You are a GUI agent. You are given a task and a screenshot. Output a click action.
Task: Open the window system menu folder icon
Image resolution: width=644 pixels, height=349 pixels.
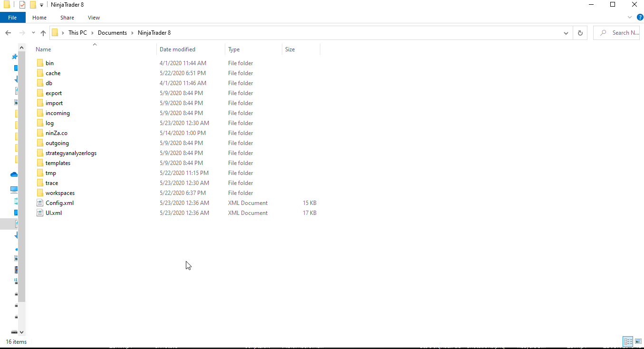pyautogui.click(x=6, y=5)
